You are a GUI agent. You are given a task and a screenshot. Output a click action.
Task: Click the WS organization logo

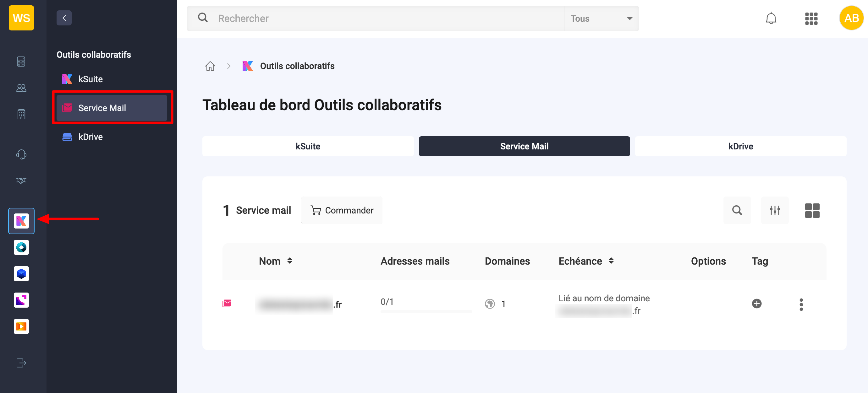click(x=21, y=18)
